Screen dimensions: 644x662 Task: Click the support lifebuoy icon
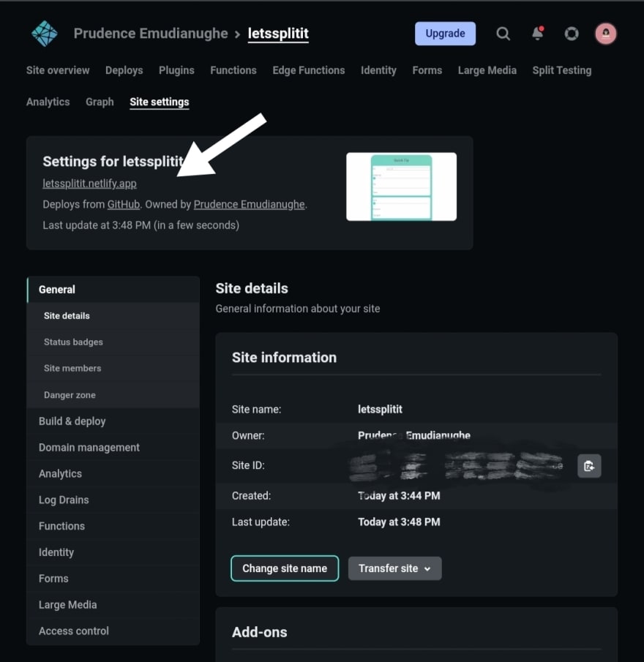click(572, 34)
